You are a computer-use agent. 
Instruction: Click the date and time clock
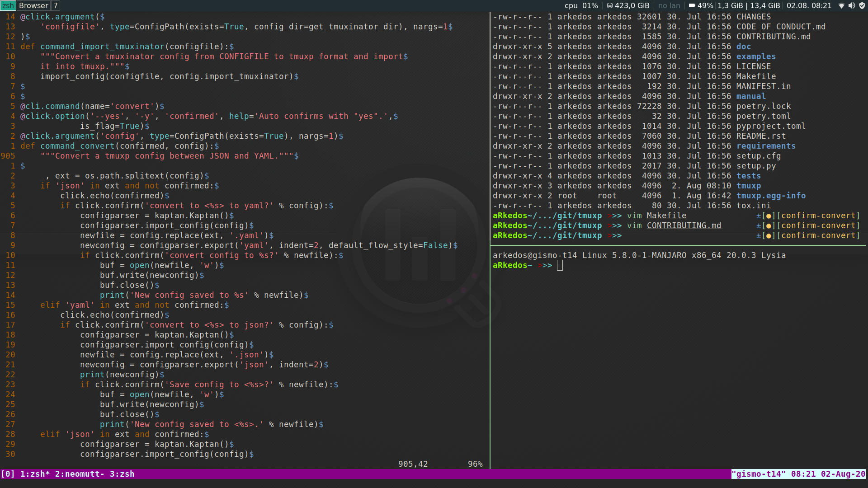[809, 6]
